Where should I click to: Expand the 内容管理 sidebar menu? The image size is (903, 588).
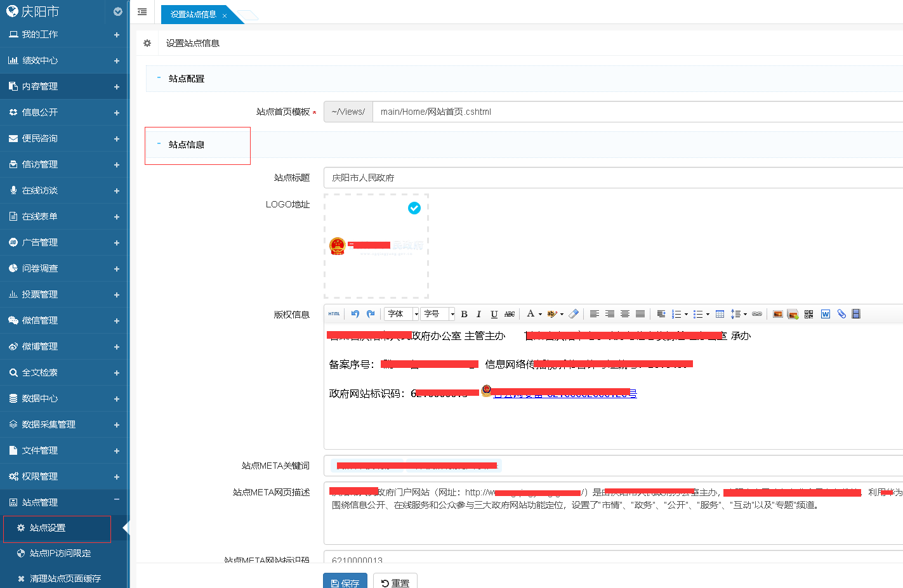(63, 86)
